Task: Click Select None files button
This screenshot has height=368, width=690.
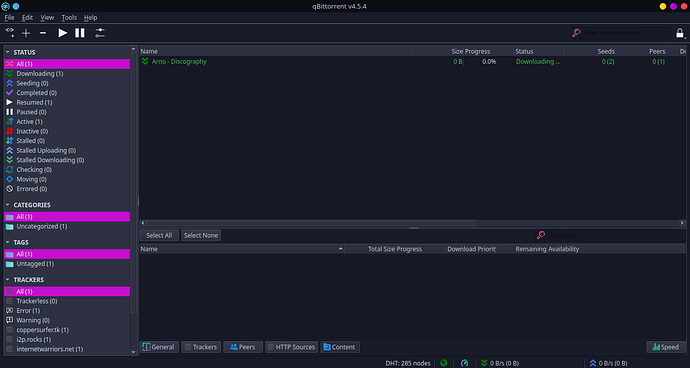Action: tap(201, 236)
